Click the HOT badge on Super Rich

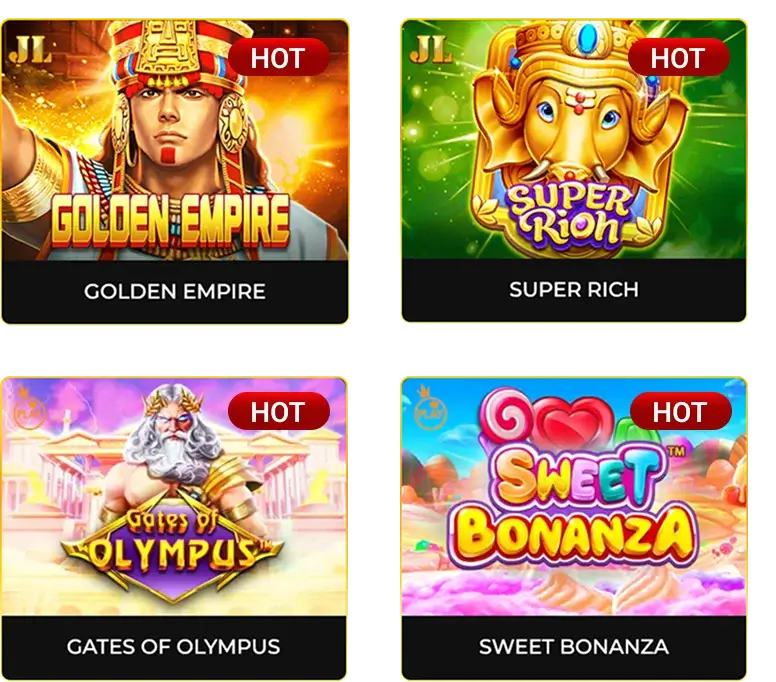coord(679,57)
